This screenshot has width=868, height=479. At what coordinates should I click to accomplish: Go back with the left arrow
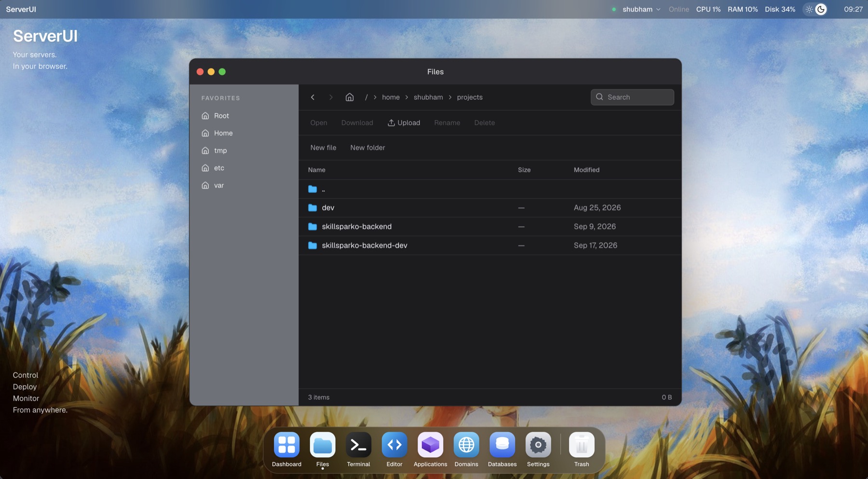click(312, 97)
